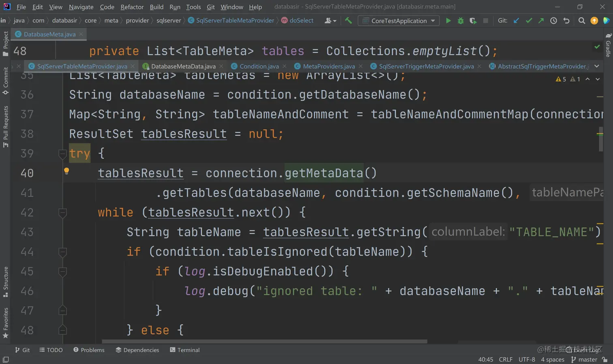Image resolution: width=613 pixels, height=364 pixels.
Task: Go to next highlighted error arrow
Action: (x=598, y=79)
